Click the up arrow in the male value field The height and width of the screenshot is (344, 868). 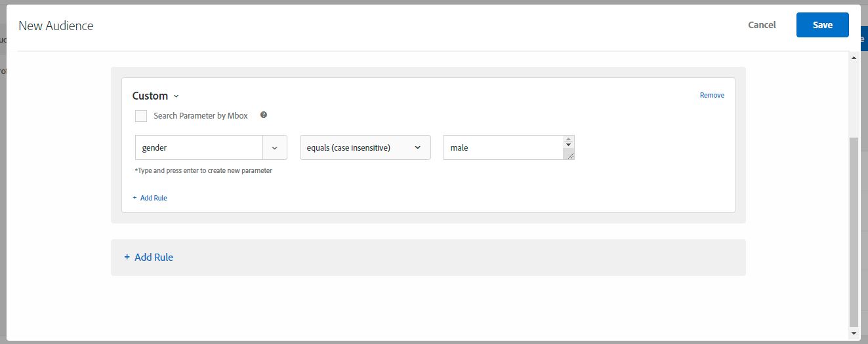569,139
